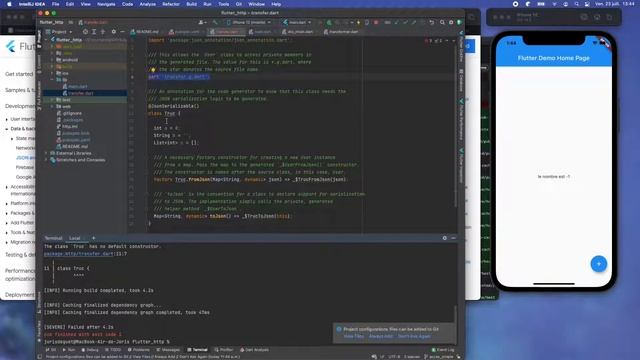Open the Event Log button
Viewport: 640px width, 360px height.
[443, 350]
